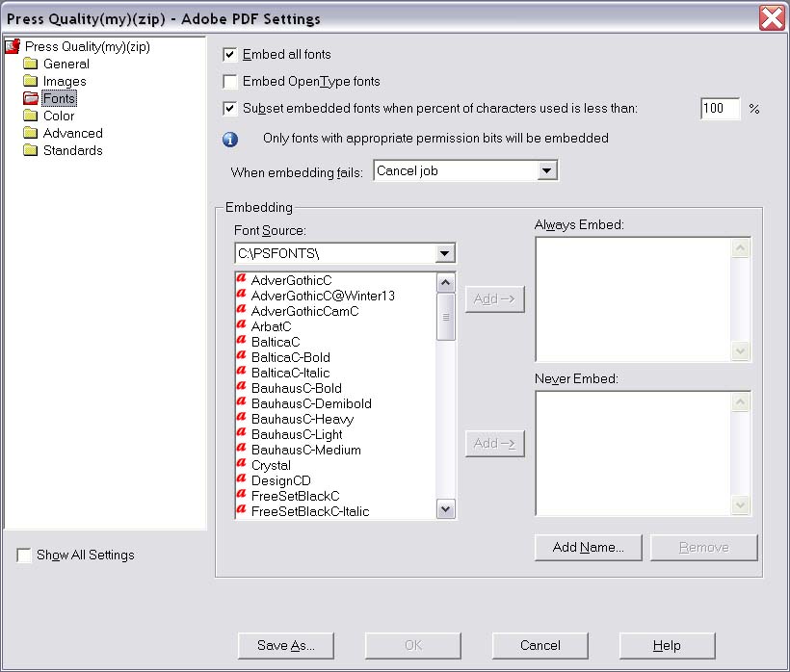Select BauhausC-Heavy in the font list
790x672 pixels.
(x=303, y=420)
